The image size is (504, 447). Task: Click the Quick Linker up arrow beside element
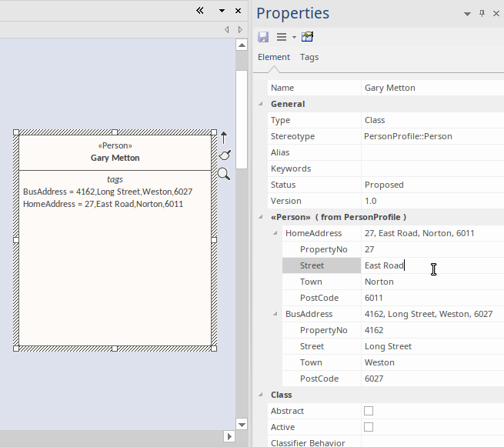[224, 138]
